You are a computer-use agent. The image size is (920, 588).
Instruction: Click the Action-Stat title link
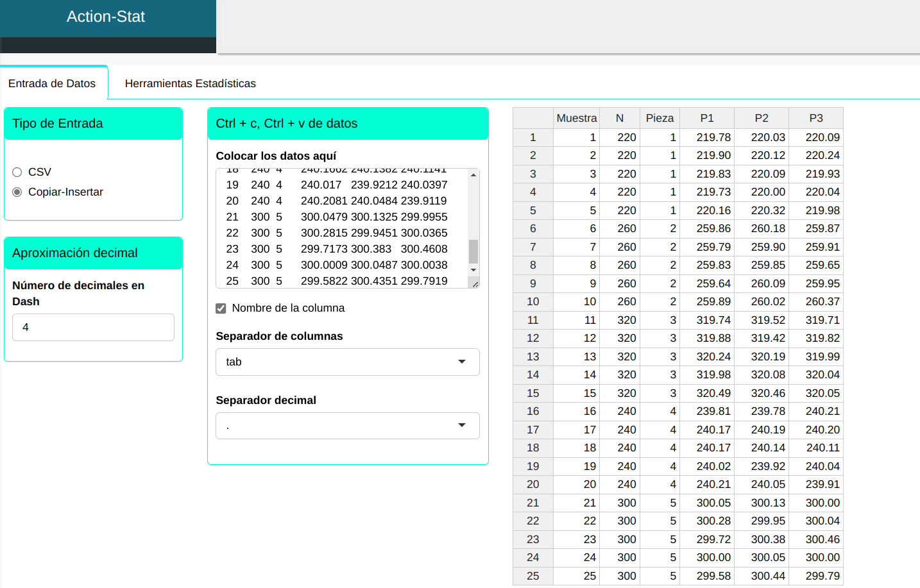[106, 17]
